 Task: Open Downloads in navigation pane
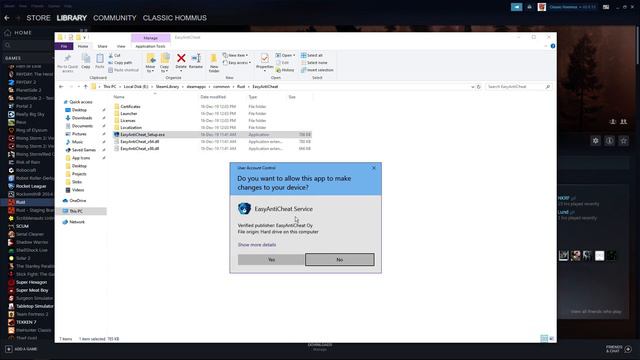pos(82,118)
